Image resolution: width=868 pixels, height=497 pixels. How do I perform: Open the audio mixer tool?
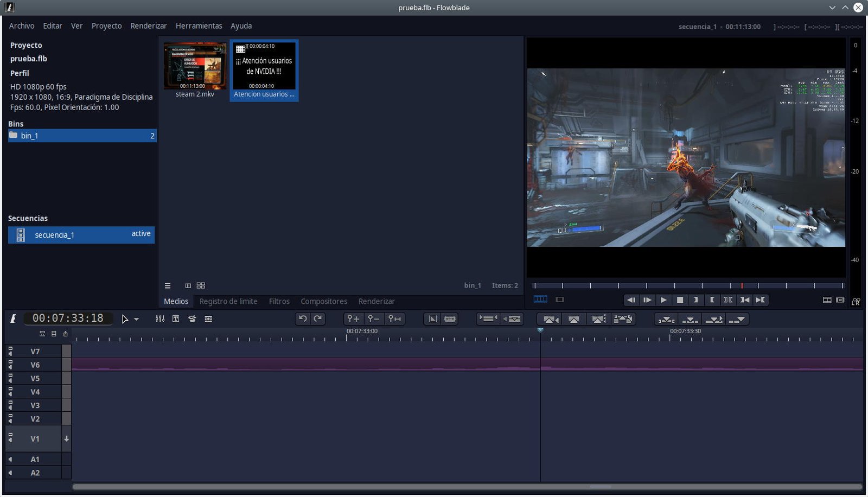click(x=160, y=319)
